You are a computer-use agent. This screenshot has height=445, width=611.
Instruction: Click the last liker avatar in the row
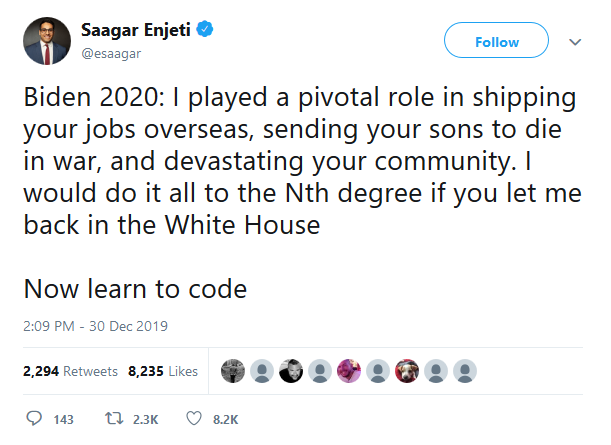pyautogui.click(x=464, y=371)
